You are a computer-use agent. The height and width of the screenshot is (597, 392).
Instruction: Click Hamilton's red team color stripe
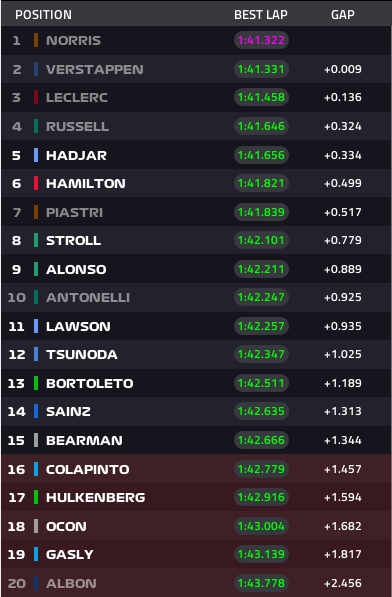click(x=36, y=183)
